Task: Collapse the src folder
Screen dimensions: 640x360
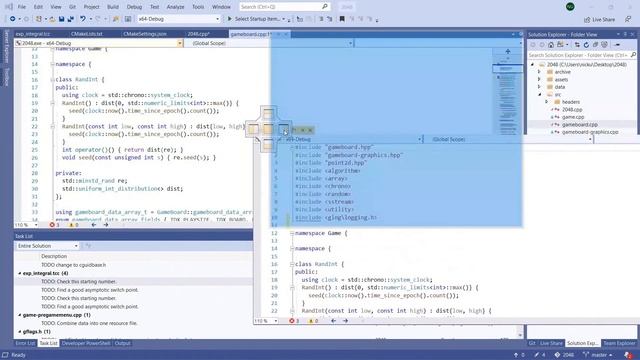Action: 539,94
